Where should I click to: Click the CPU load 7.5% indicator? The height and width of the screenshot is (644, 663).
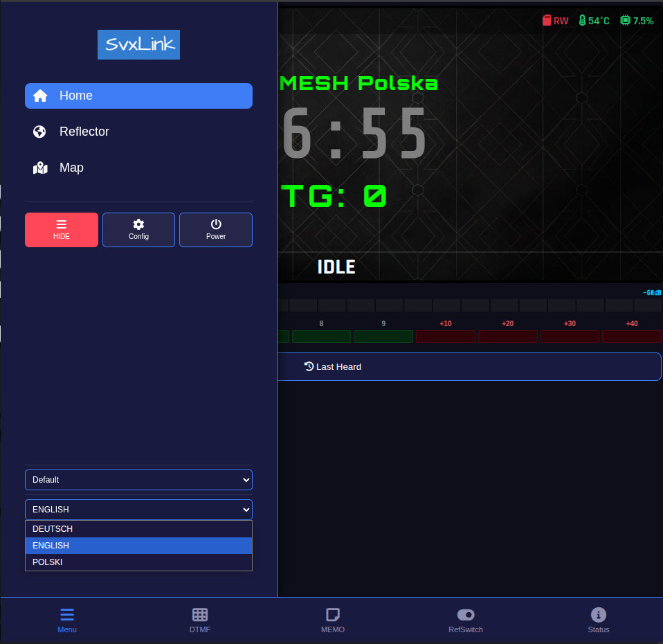[x=637, y=21]
